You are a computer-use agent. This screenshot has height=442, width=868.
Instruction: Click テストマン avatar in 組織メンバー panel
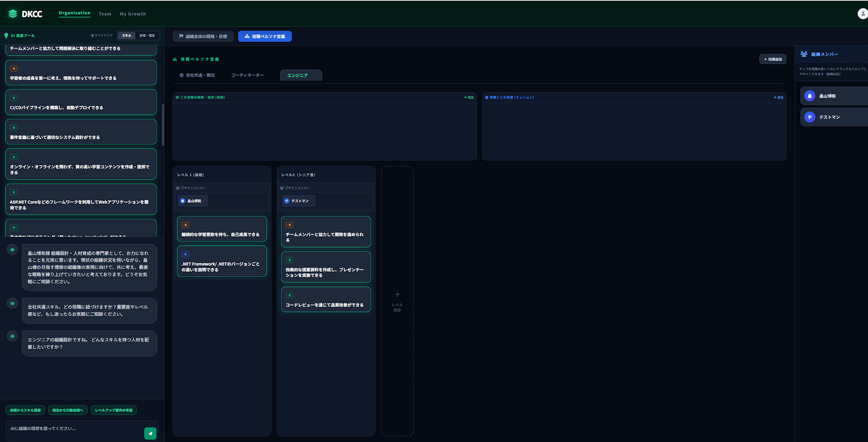[810, 117]
